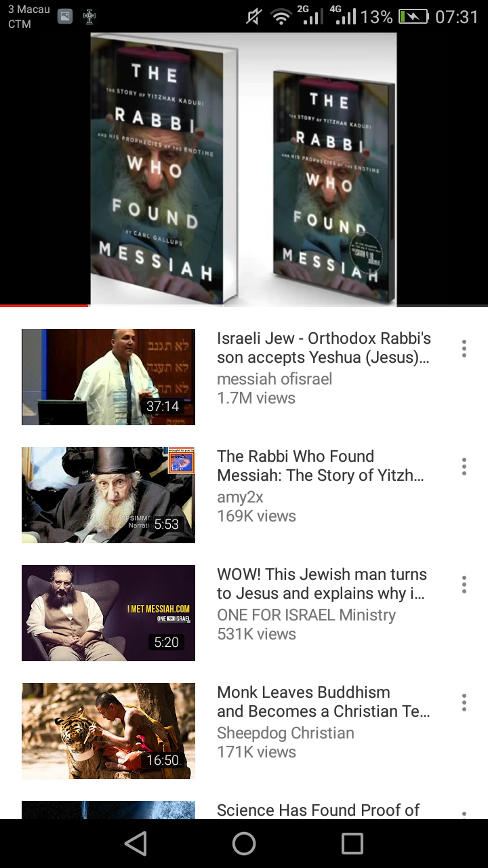The image size is (488, 868).
Task: Open options menu for Sheepdog Christian video
Action: 464,703
